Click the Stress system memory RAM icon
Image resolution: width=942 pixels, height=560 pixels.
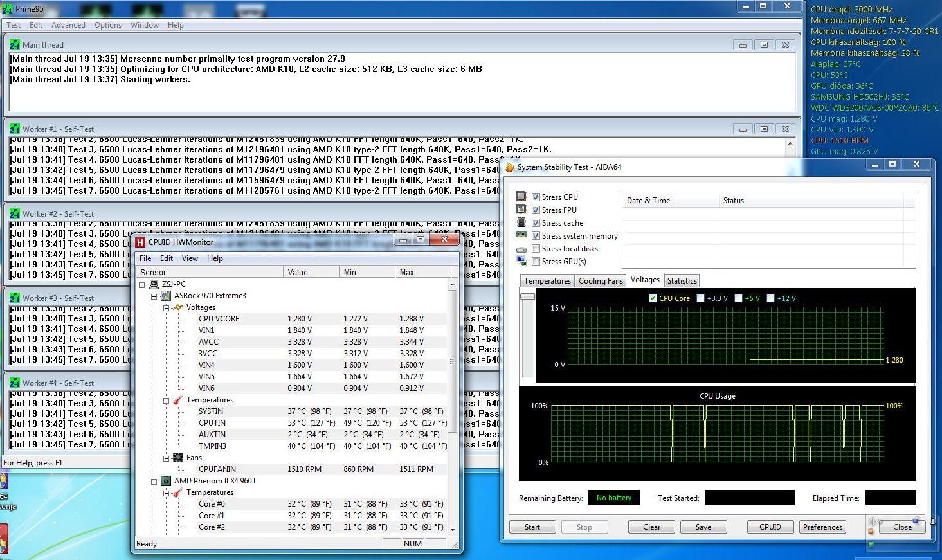pyautogui.click(x=521, y=235)
